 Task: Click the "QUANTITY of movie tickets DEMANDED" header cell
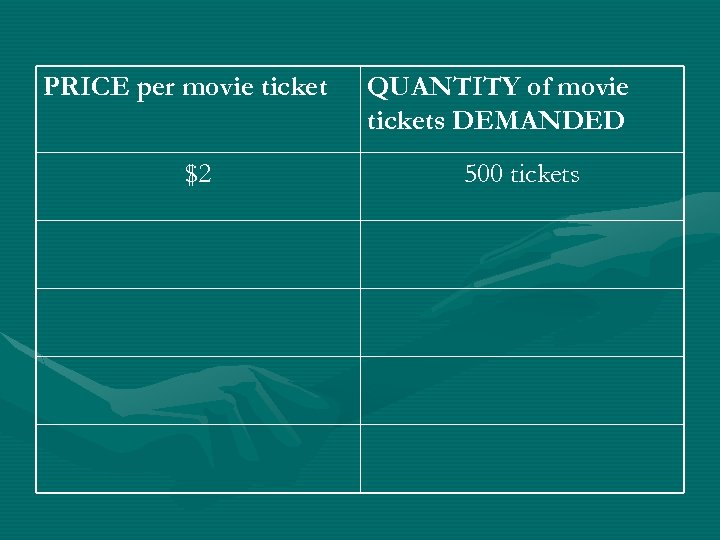click(x=522, y=110)
